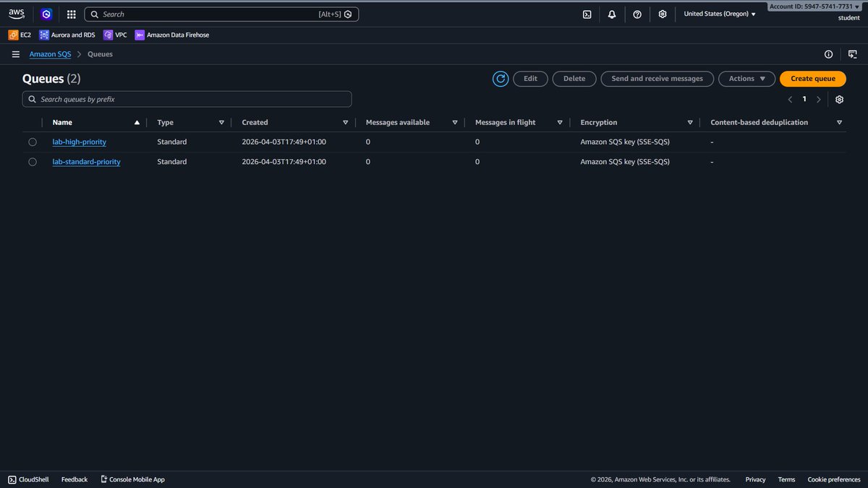Open the top bar settings gear
The image size is (868, 488).
(x=663, y=14)
